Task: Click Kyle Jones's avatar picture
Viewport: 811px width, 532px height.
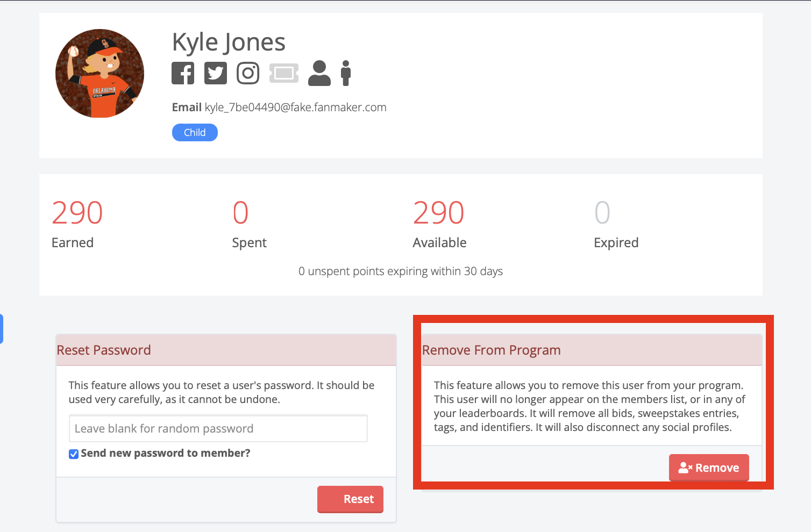Action: click(100, 74)
